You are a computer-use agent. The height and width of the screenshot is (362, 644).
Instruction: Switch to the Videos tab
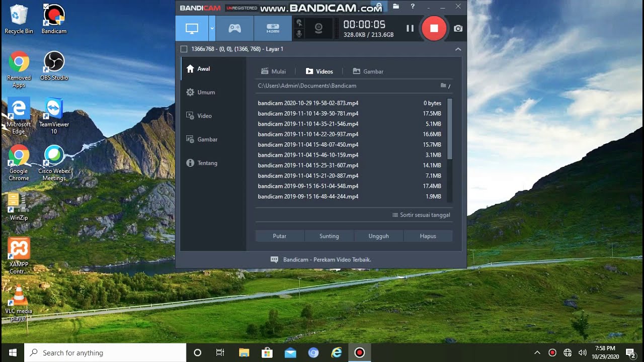pos(319,71)
